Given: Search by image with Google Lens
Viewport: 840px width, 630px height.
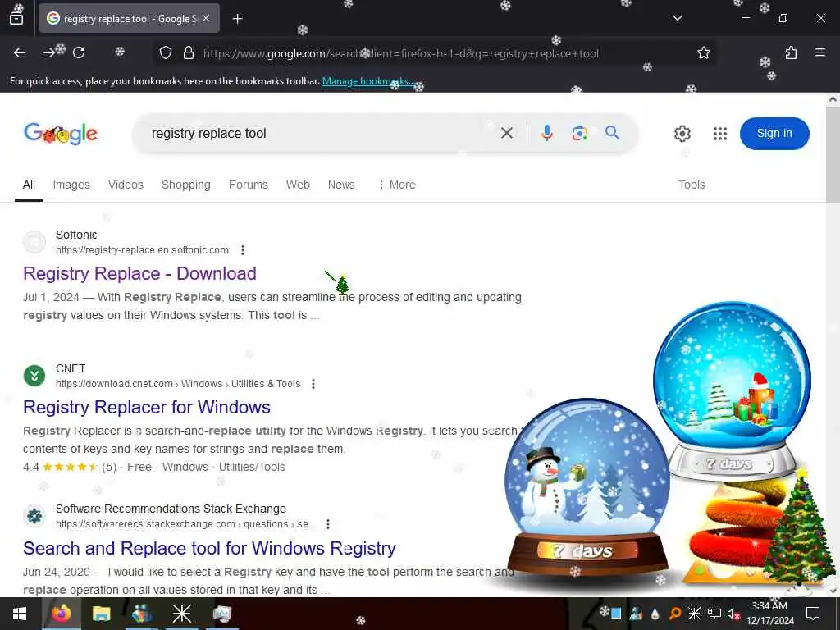Looking at the screenshot, I should pos(579,133).
